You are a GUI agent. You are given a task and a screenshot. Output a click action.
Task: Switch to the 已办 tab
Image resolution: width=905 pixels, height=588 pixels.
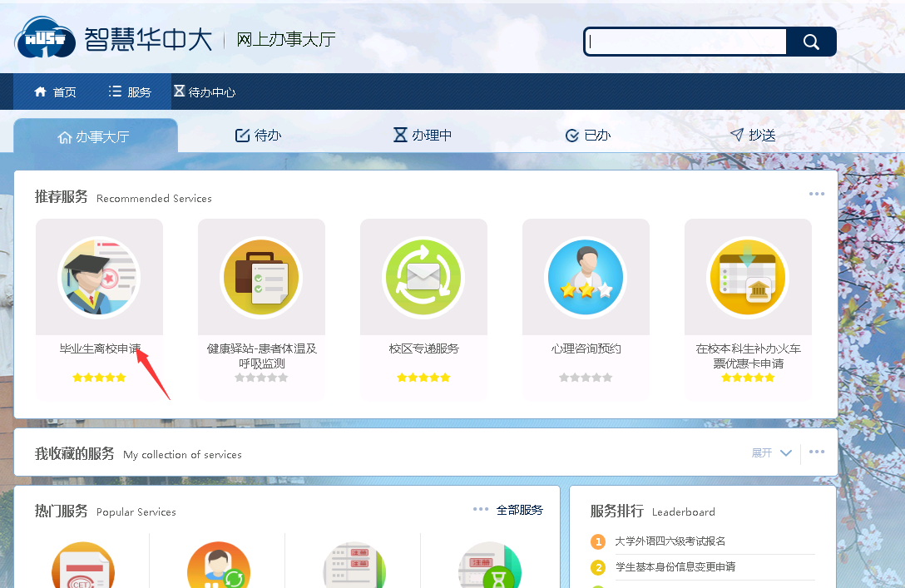coord(587,135)
